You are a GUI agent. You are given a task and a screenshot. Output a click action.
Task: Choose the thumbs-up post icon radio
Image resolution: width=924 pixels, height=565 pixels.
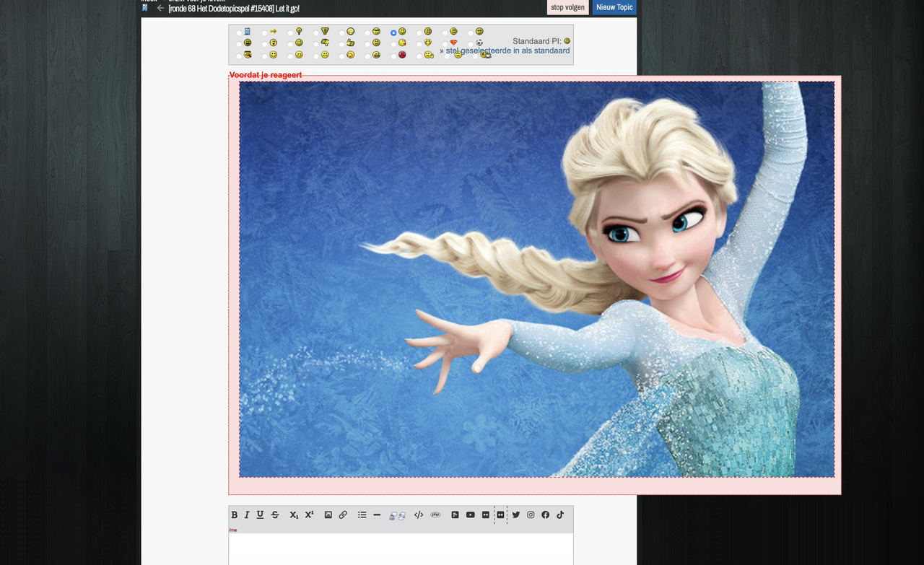[342, 44]
